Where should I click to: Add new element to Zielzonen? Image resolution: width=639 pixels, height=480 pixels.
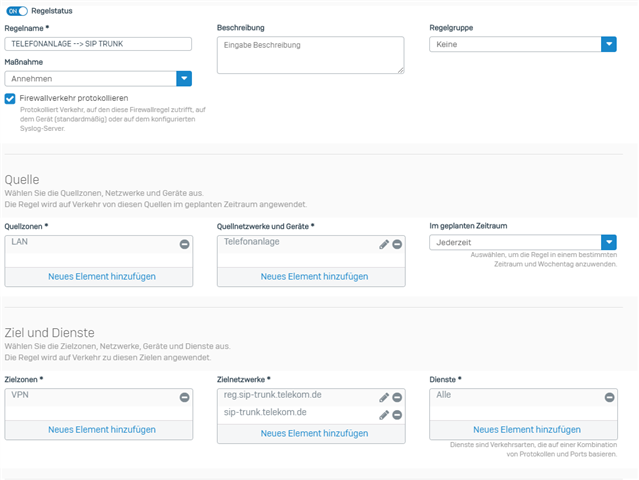click(101, 429)
